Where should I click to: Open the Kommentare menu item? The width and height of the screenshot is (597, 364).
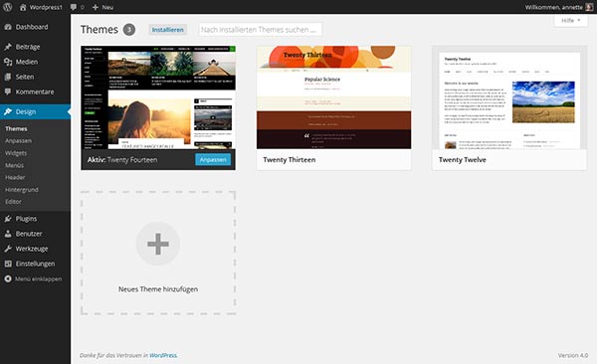click(x=35, y=91)
